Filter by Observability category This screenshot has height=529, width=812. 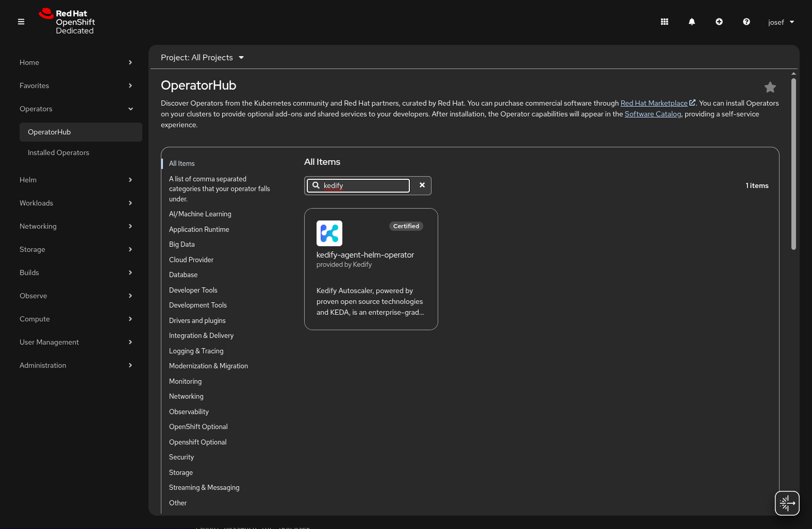189,412
